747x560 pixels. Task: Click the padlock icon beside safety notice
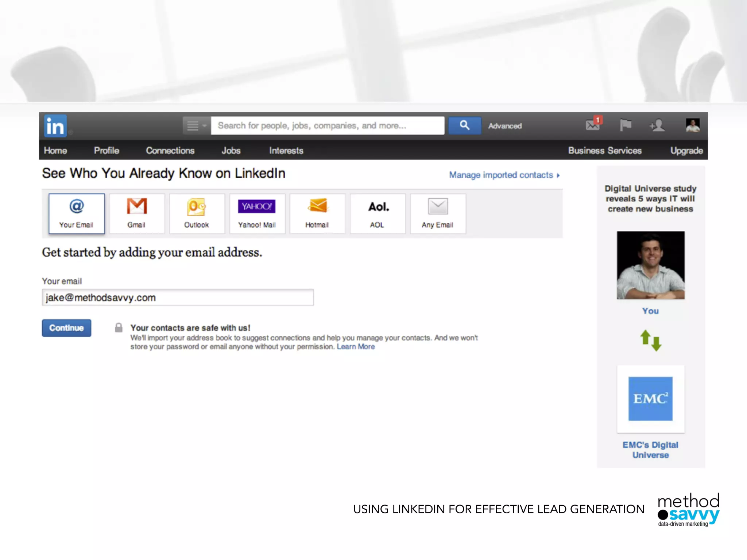coord(119,327)
